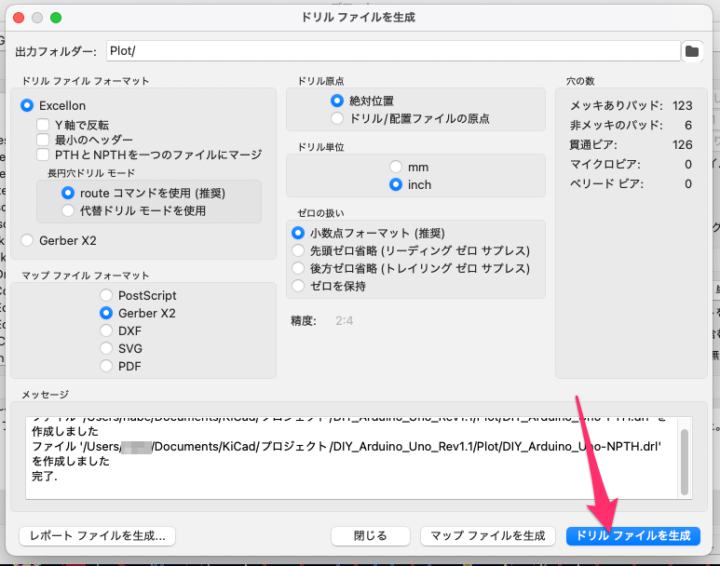
Task: Set drill units to mm
Action: click(396, 167)
